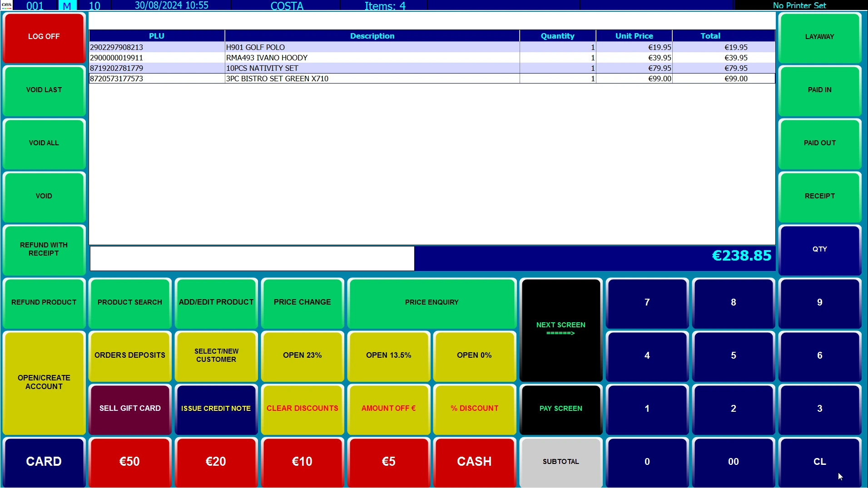
Task: Click the barcode entry input field
Action: pyautogui.click(x=252, y=258)
